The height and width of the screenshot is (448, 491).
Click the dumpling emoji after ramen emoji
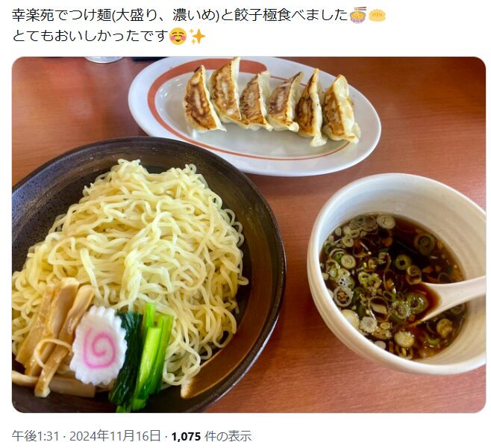coord(378,15)
